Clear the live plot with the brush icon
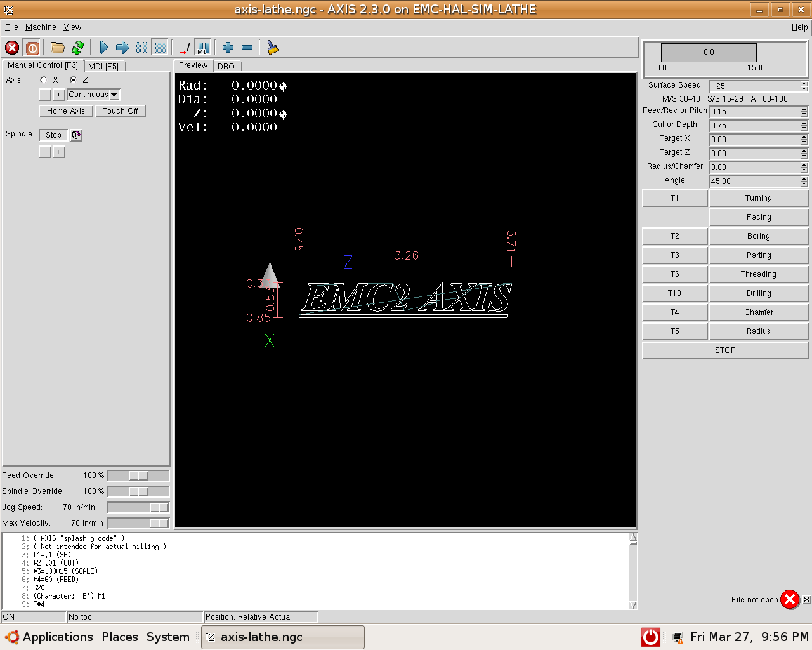 tap(273, 48)
